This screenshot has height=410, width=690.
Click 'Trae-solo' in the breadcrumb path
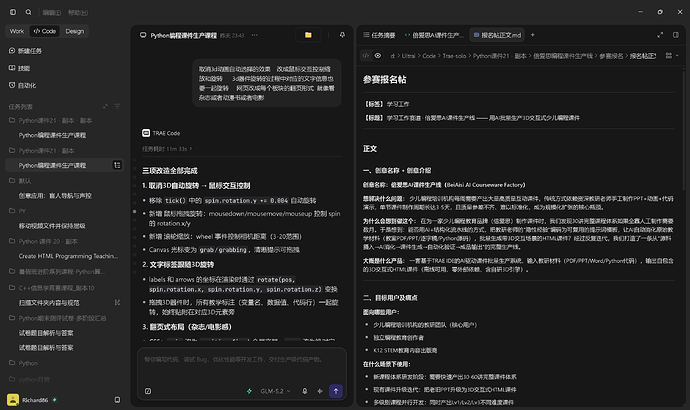[454, 56]
